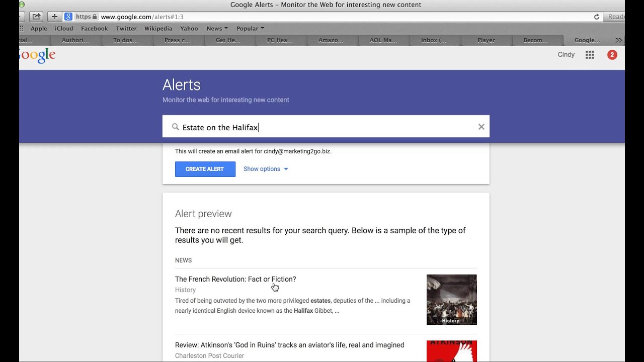
Task: Click the red Atkinson book thumbnail
Action: click(x=452, y=351)
